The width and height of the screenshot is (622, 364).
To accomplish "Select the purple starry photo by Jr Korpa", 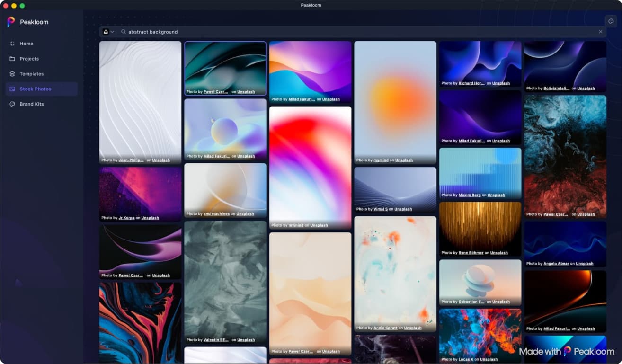I will (x=140, y=195).
